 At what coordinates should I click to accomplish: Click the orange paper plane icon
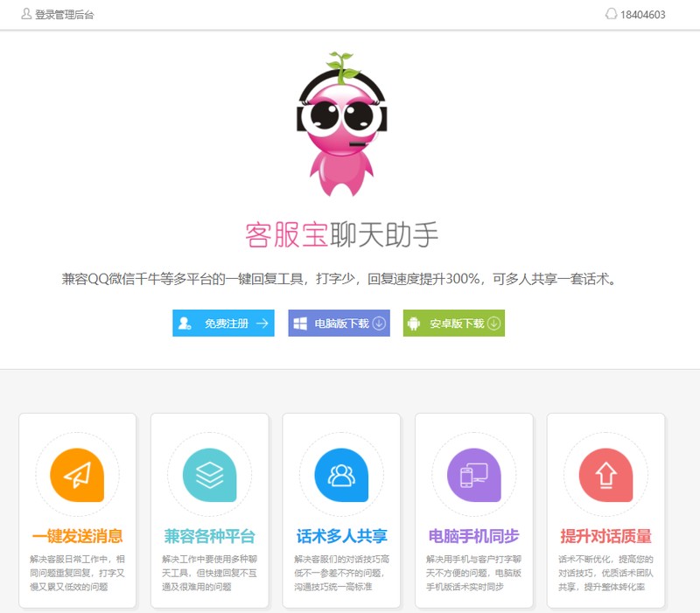tap(77, 475)
